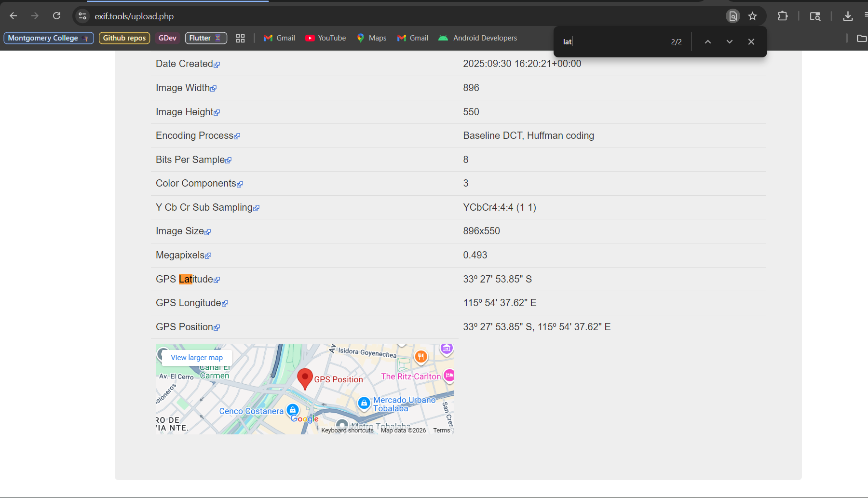This screenshot has width=868, height=498.
Task: Bookmark this page with the star icon
Action: [752, 16]
